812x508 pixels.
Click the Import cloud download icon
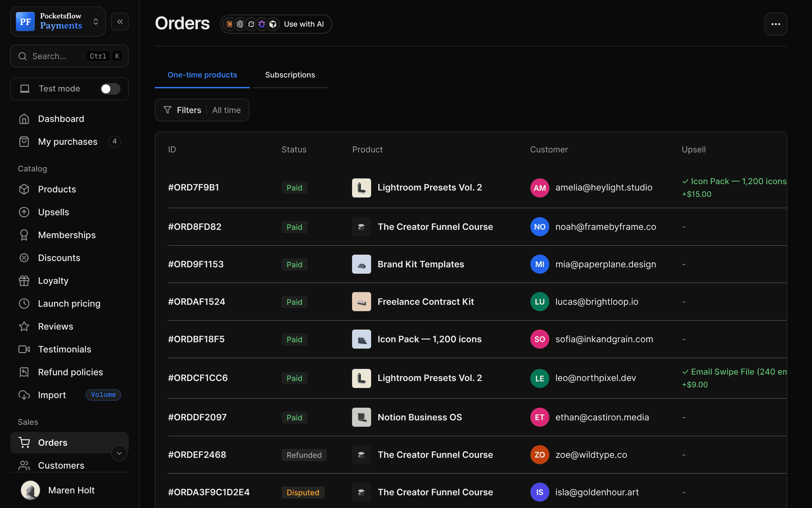(24, 395)
